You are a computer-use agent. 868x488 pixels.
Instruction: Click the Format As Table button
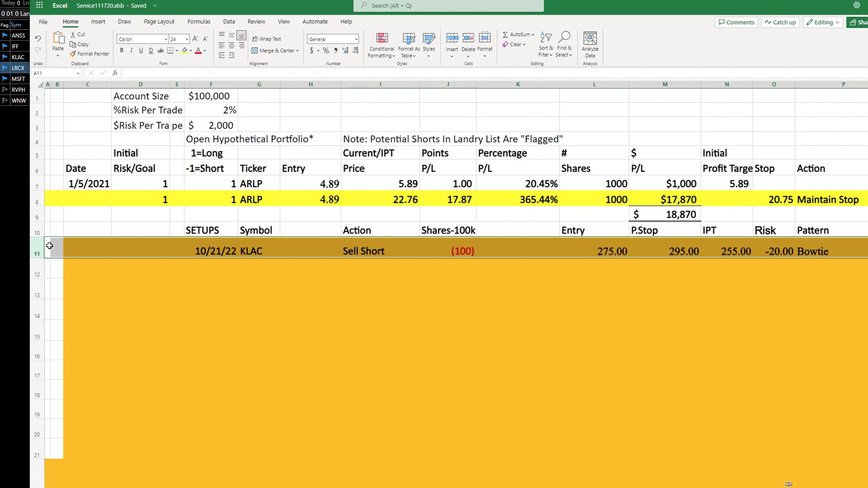click(409, 45)
